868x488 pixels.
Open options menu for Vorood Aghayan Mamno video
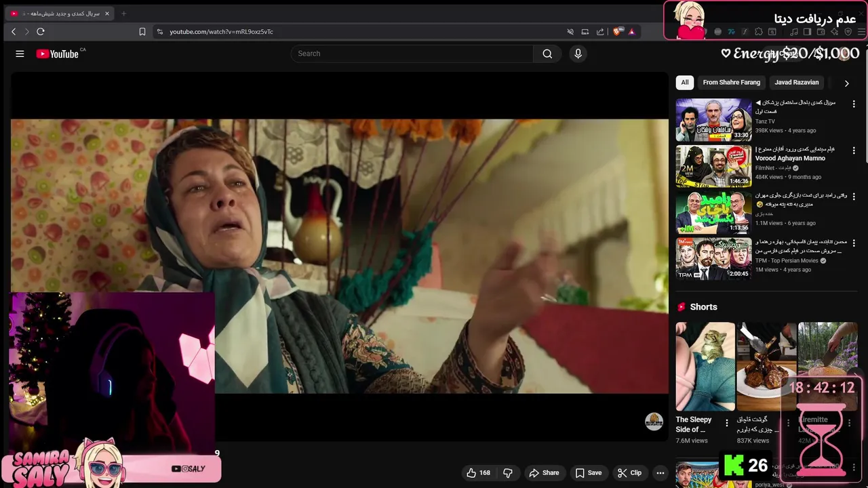pyautogui.click(x=854, y=150)
